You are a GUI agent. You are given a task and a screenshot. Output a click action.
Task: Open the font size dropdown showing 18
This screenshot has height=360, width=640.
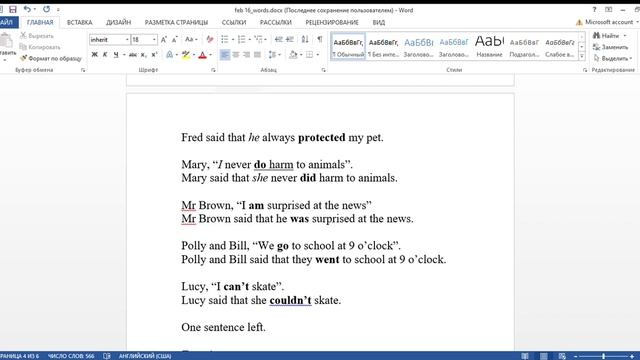[154, 40]
